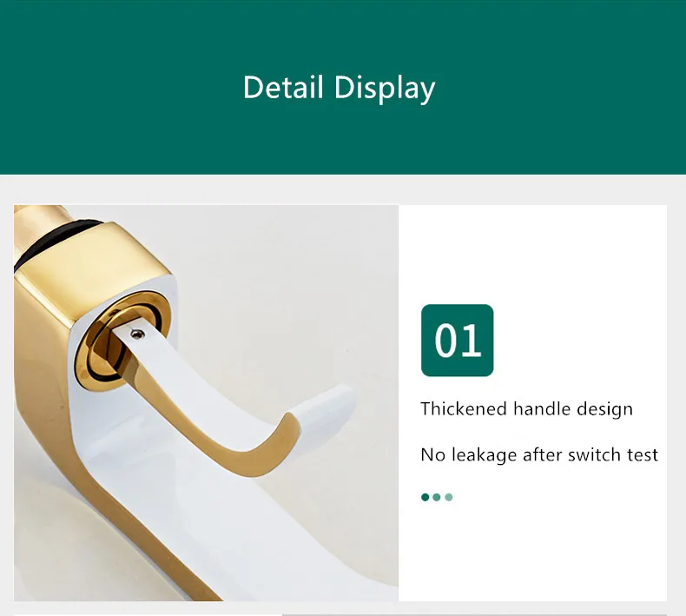Click No leakage after switch test text
The image size is (686, 616).
pyautogui.click(x=539, y=455)
